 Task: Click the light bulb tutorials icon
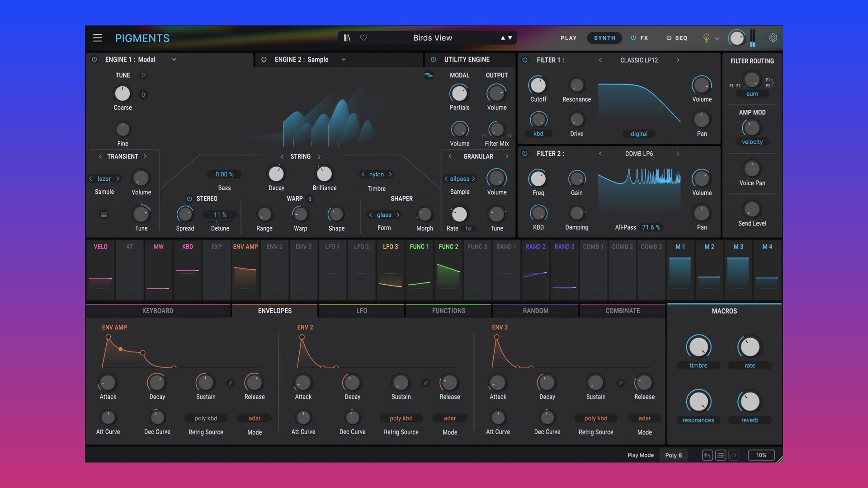coord(706,38)
